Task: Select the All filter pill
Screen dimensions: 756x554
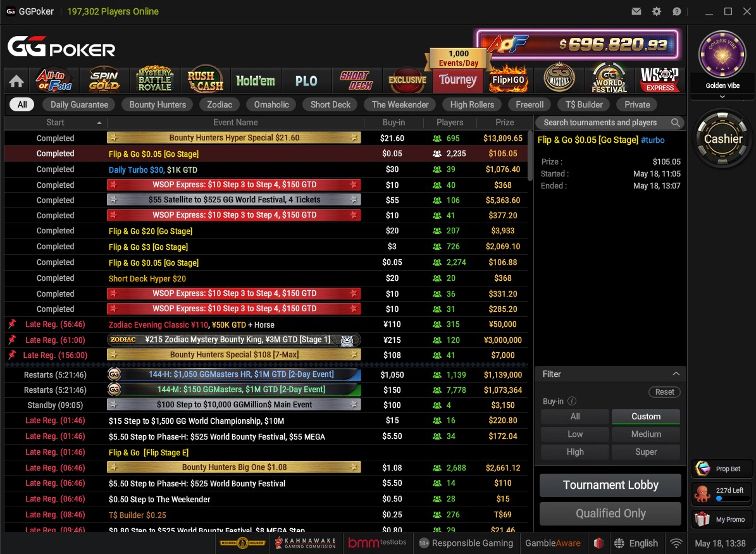Action: 22,104
